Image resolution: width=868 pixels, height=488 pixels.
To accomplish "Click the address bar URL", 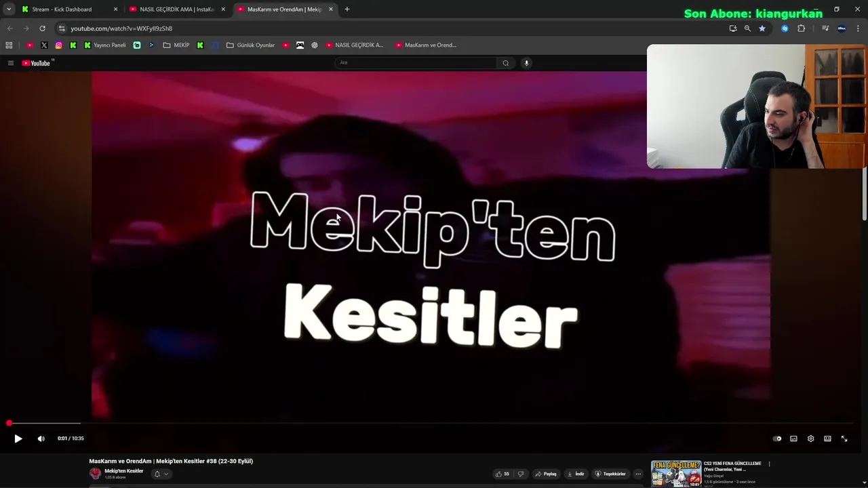I will (121, 28).
